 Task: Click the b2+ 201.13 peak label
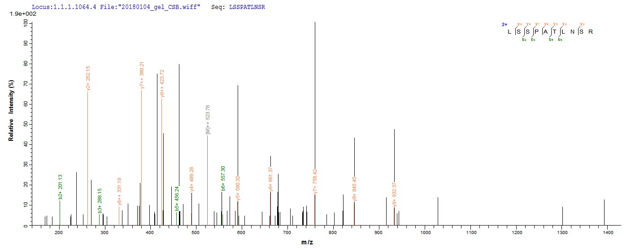pyautogui.click(x=60, y=187)
